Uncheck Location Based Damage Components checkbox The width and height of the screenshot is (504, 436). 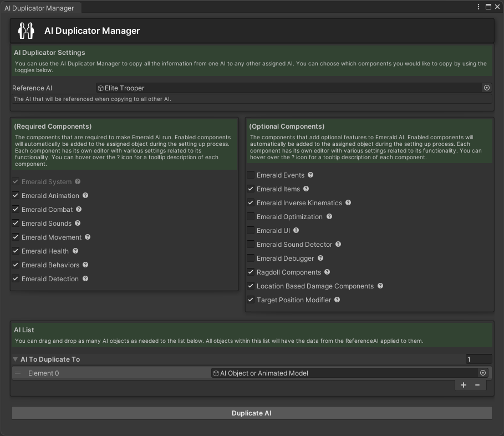point(251,286)
